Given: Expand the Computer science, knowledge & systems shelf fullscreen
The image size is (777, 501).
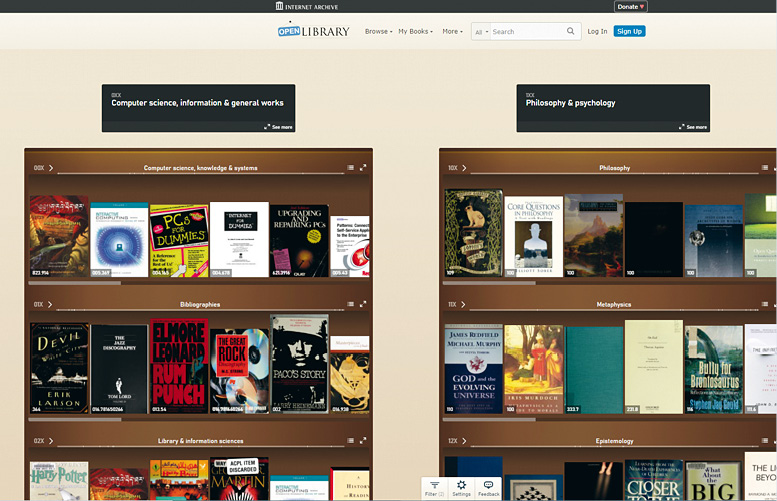Looking at the screenshot, I should [x=363, y=167].
